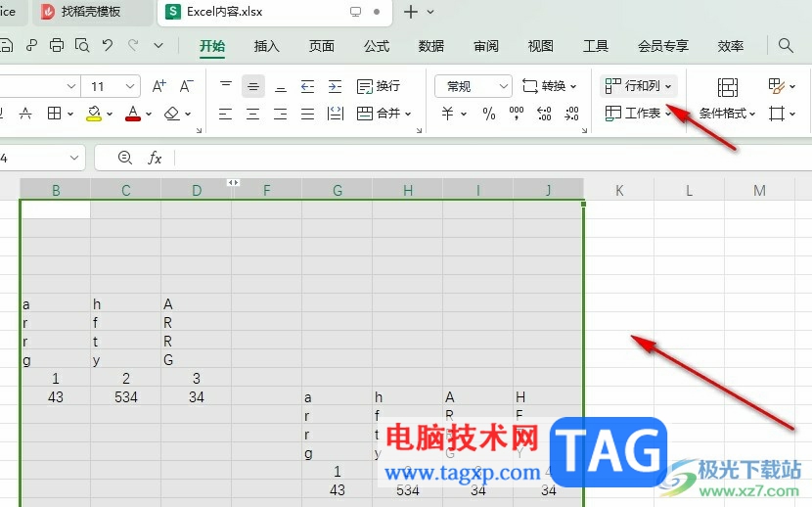Toggle wrap text (换行)
Image resolution: width=812 pixels, height=507 pixels.
click(x=379, y=86)
